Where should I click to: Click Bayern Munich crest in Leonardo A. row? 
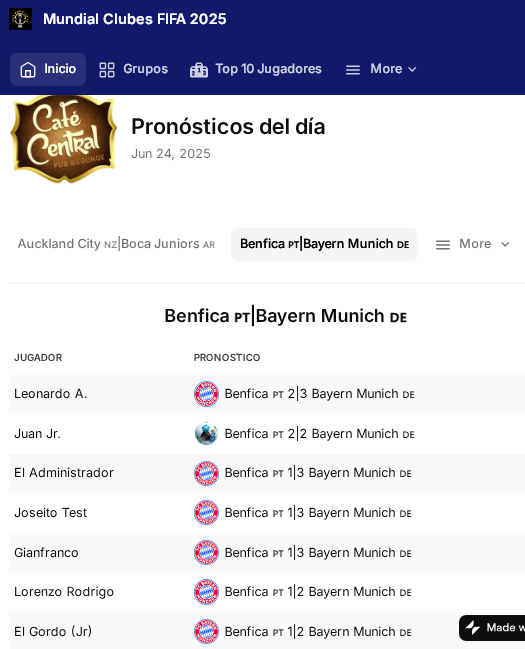coord(207,394)
